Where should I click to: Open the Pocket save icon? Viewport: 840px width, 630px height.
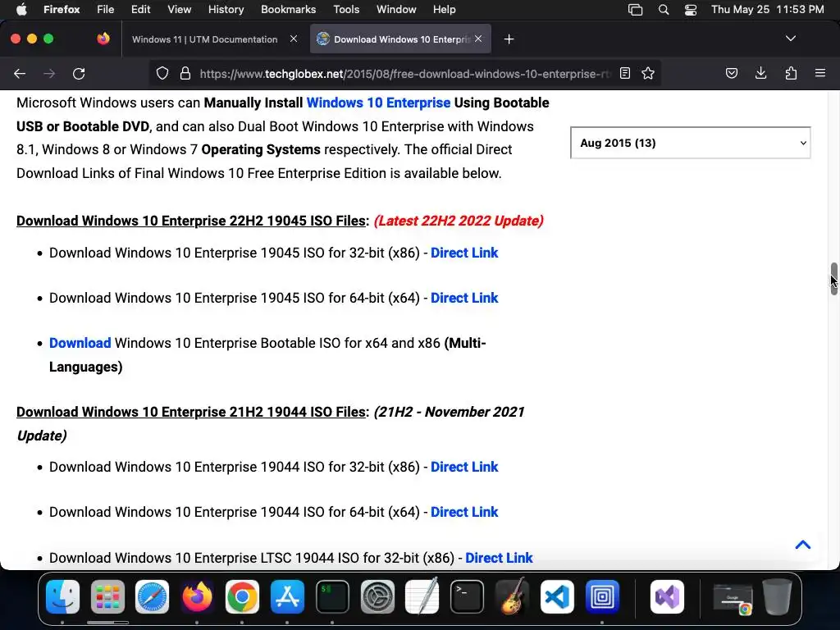tap(731, 73)
